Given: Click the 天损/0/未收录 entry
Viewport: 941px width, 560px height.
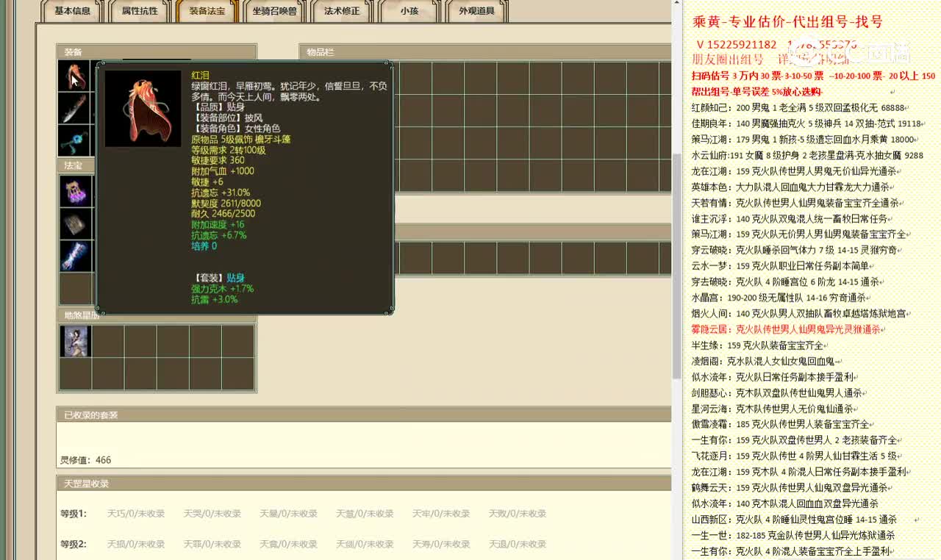Looking at the screenshot, I should coord(136,545).
